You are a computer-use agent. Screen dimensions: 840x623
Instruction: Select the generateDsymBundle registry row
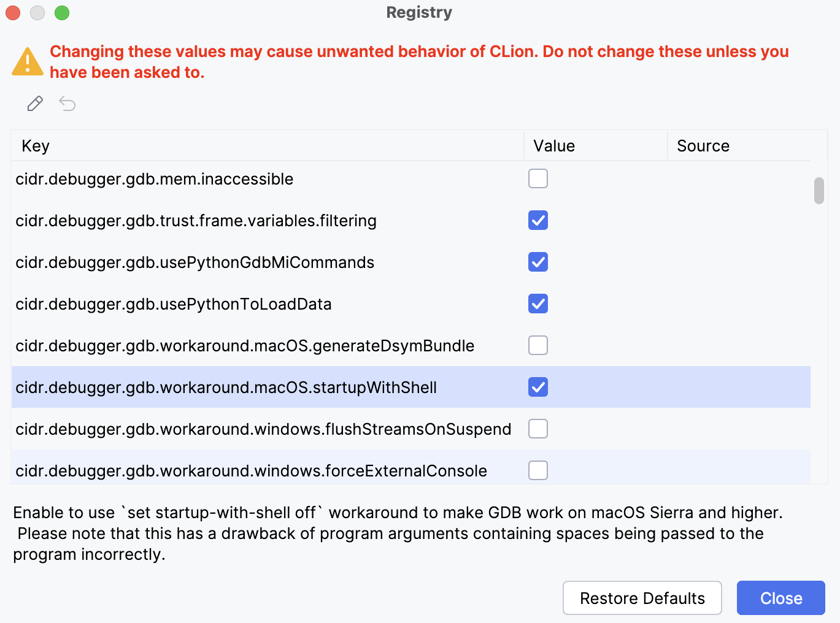[245, 345]
